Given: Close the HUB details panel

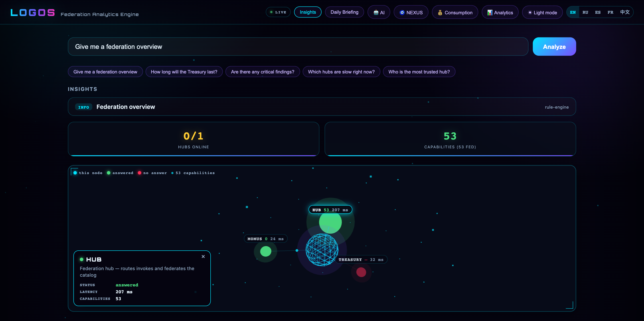Looking at the screenshot, I should click(203, 256).
